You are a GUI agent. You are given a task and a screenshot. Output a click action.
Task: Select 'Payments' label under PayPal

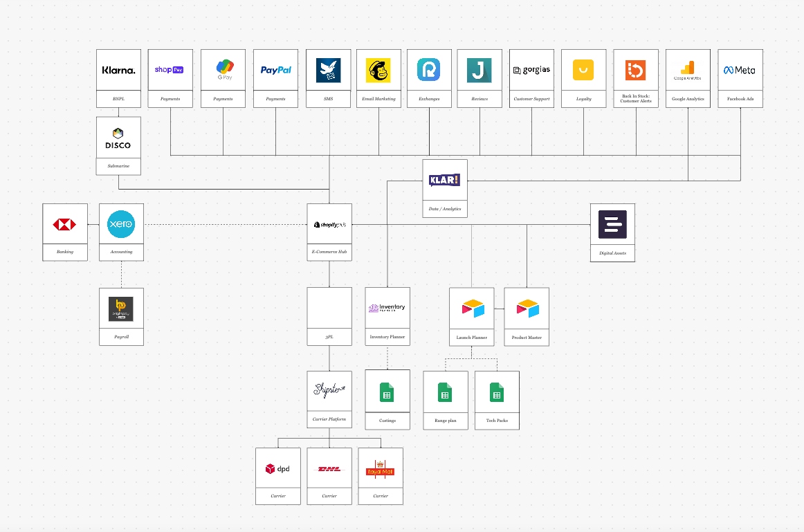point(275,99)
